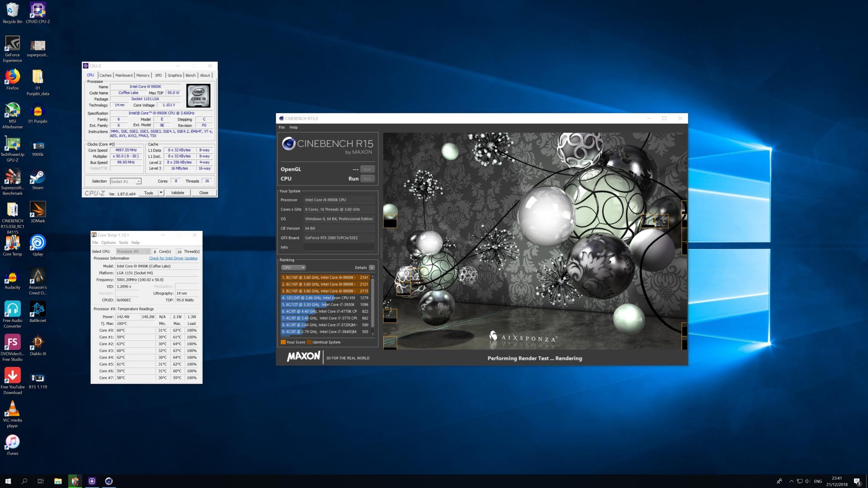This screenshot has width=868, height=488.
Task: Click the OpenGL Run button
Action: 367,169
